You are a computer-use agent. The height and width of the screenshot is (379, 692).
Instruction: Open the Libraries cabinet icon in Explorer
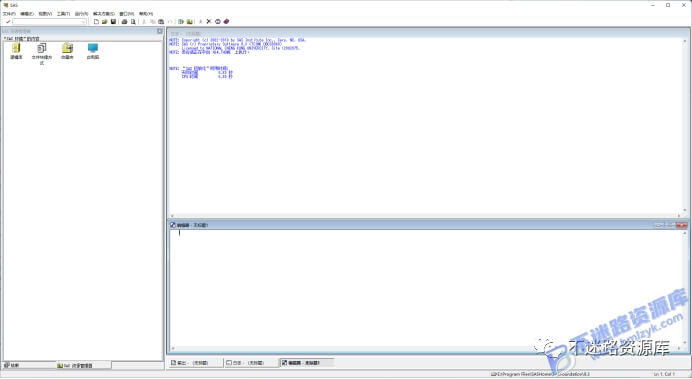point(16,51)
